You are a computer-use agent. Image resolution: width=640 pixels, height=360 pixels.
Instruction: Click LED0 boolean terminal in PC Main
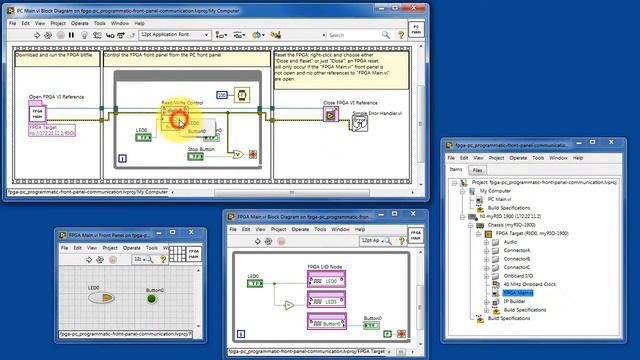pos(143,138)
